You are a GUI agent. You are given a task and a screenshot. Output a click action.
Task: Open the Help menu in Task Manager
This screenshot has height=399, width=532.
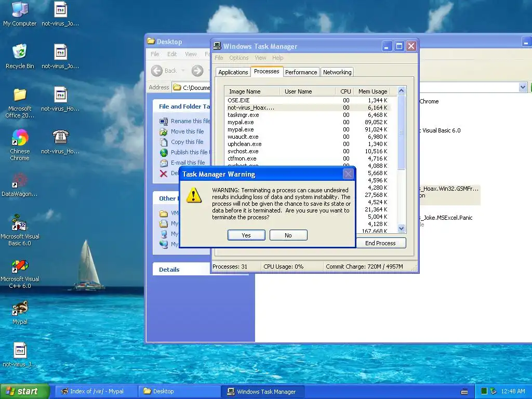(x=277, y=58)
